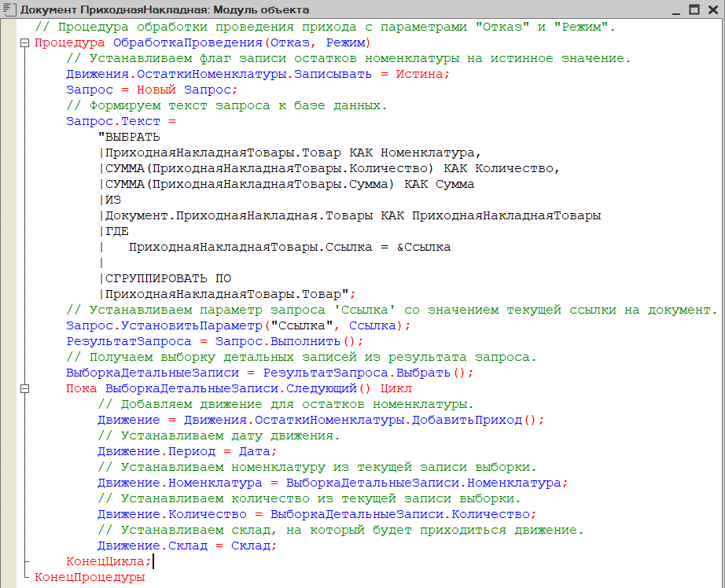Viewport: 725px width, 588px height.
Task: Click query line ending 'КАК Сумма'
Action: pyautogui.click(x=287, y=185)
